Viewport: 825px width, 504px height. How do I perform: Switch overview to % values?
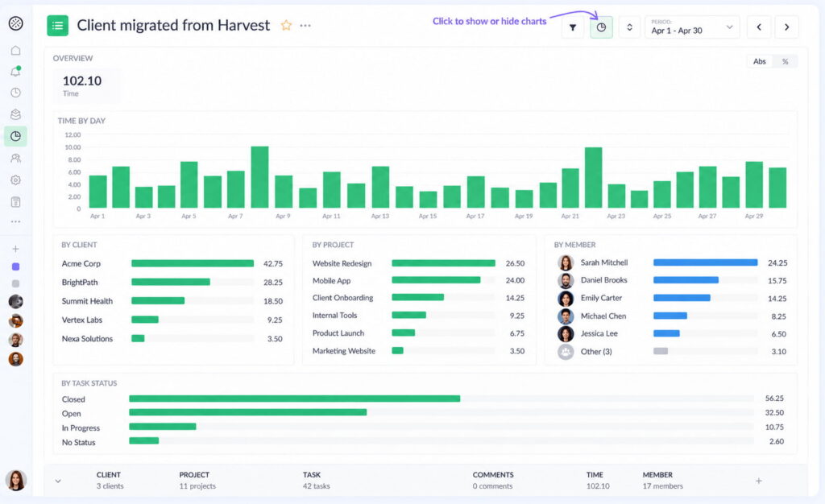coord(785,61)
